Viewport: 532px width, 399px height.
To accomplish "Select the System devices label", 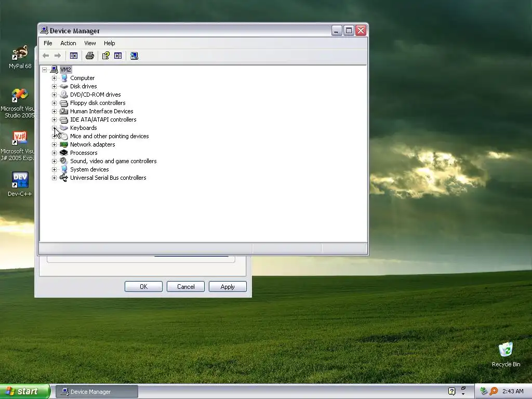I will (x=89, y=169).
